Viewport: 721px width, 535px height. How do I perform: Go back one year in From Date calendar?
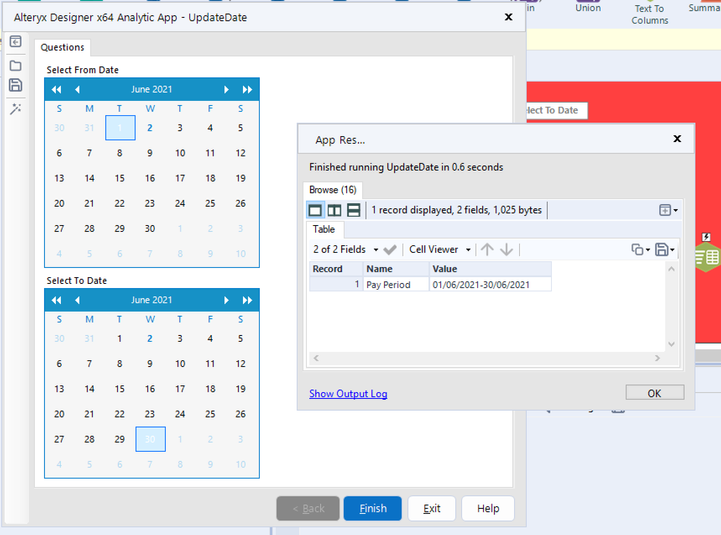[x=56, y=89]
